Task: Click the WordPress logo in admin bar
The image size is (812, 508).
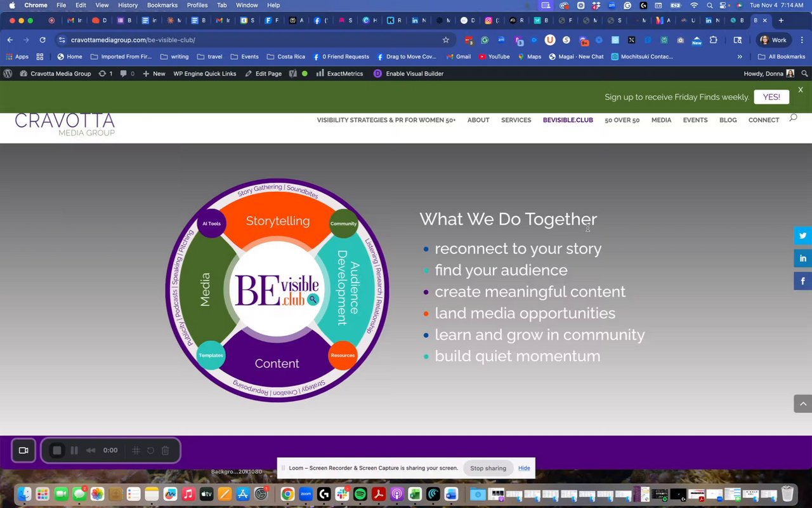Action: click(x=8, y=74)
